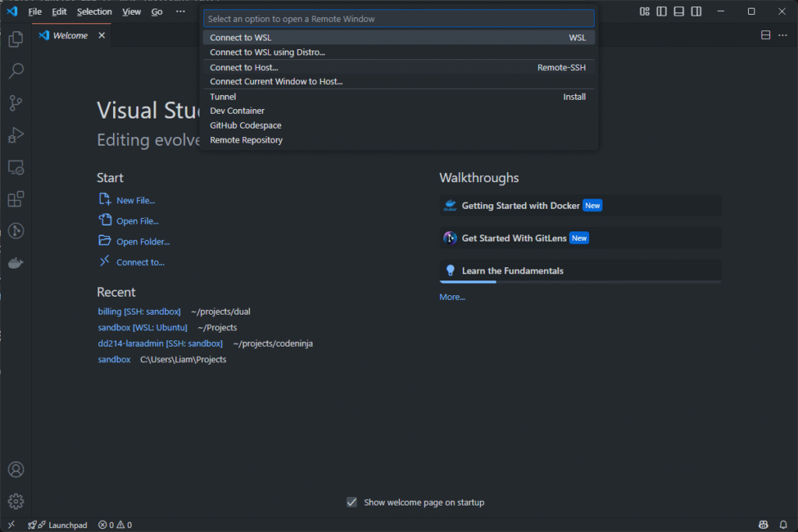The width and height of the screenshot is (798, 532).
Task: Open the Accounts icon in activity bar
Action: click(x=16, y=470)
